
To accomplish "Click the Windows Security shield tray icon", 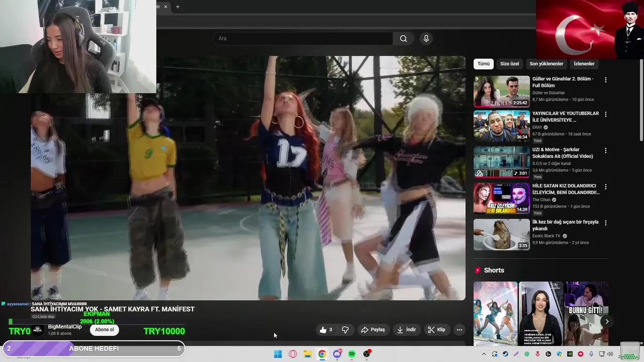I will [x=559, y=354].
